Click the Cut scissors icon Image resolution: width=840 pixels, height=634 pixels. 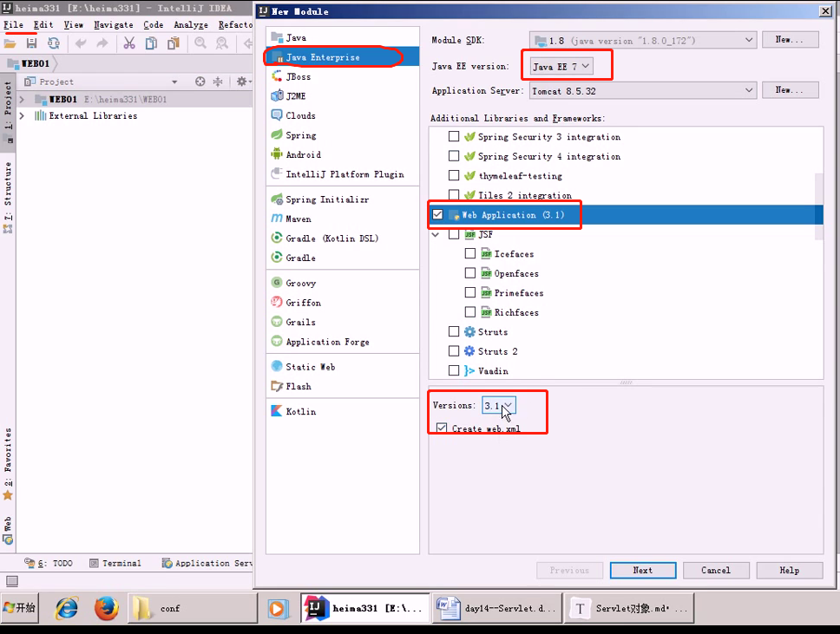tap(129, 43)
